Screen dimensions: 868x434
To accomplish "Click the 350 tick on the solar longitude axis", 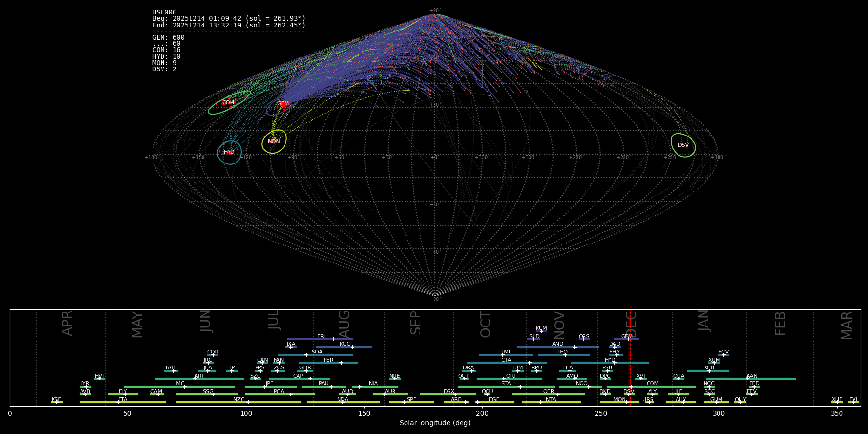I will (x=837, y=413).
